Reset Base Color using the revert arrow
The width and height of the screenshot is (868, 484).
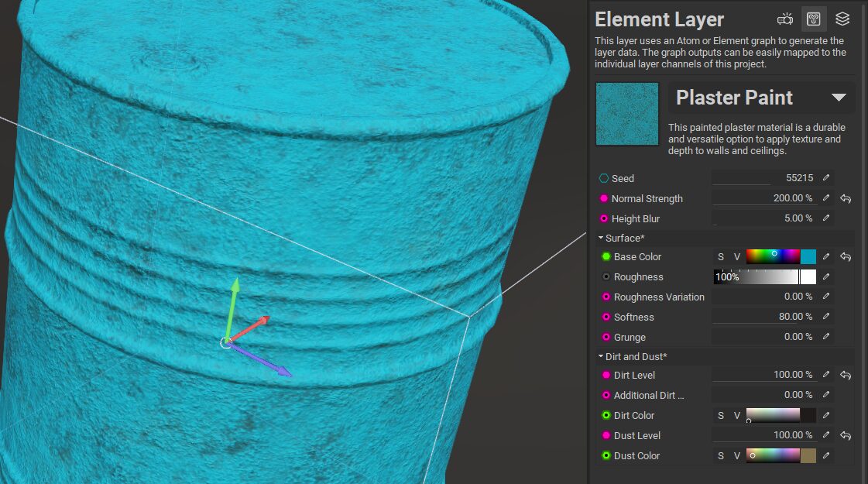pyautogui.click(x=846, y=257)
